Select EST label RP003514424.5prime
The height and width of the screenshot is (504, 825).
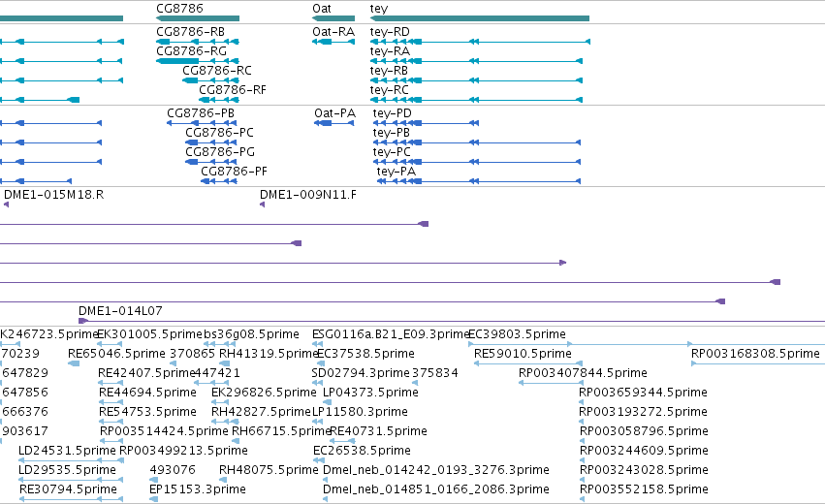(x=164, y=431)
